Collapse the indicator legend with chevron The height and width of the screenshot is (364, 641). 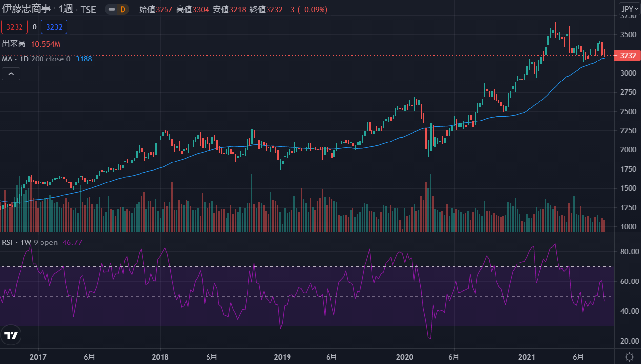11,74
